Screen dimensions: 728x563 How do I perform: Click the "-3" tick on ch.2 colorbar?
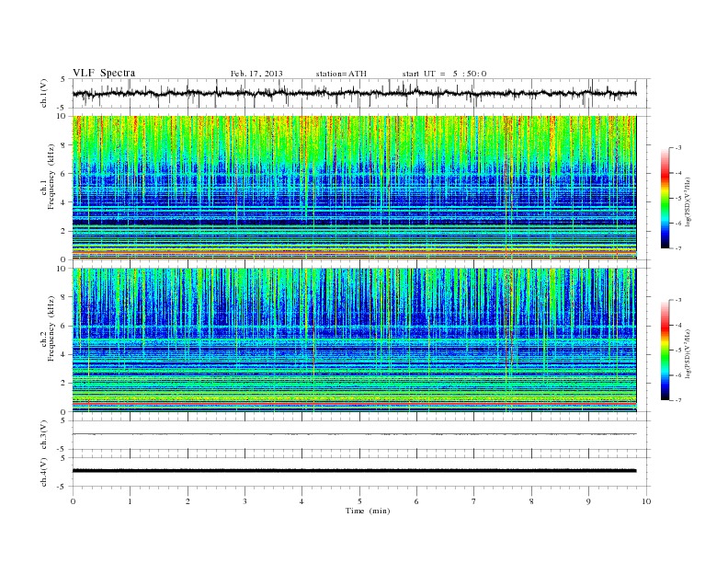[x=677, y=300]
